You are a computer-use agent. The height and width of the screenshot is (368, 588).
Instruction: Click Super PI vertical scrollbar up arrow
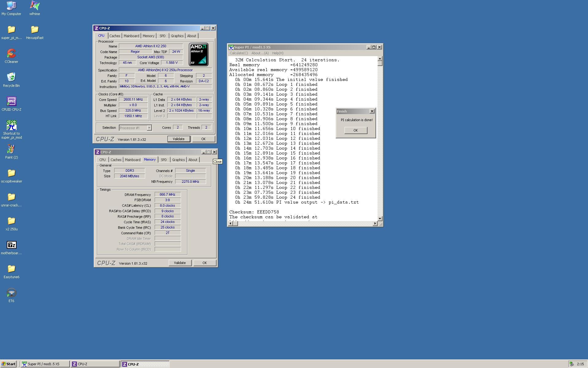pyautogui.click(x=380, y=59)
